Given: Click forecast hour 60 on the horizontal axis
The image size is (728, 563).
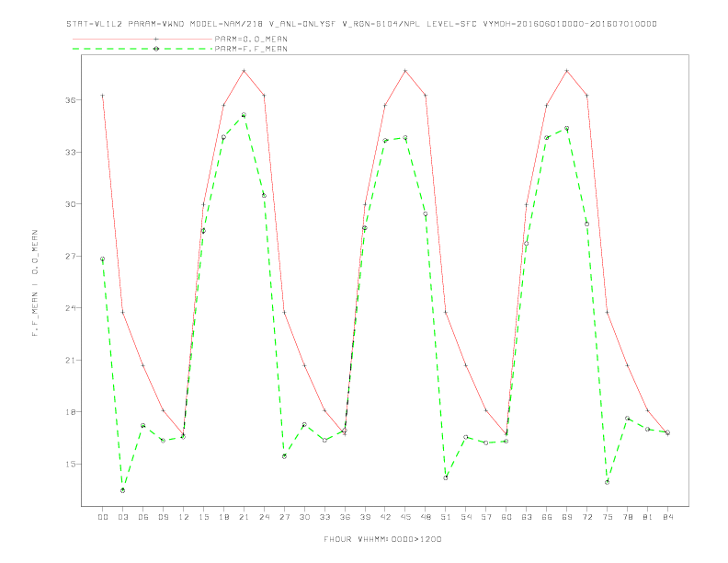Looking at the screenshot, I should (506, 517).
